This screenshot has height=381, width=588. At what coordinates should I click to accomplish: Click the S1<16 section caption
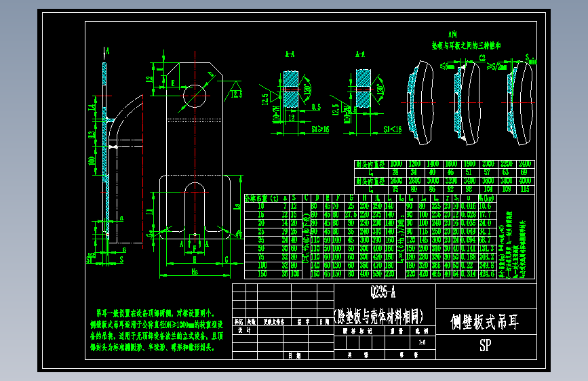(x=392, y=129)
